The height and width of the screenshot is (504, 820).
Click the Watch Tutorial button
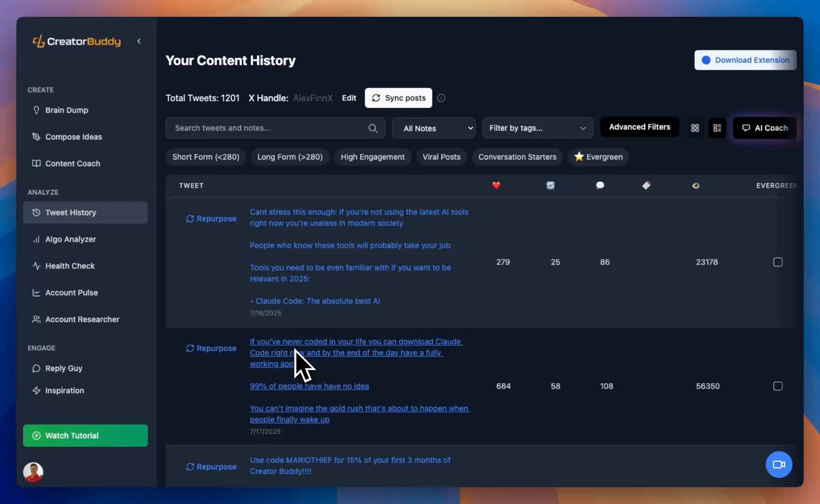[85, 436]
